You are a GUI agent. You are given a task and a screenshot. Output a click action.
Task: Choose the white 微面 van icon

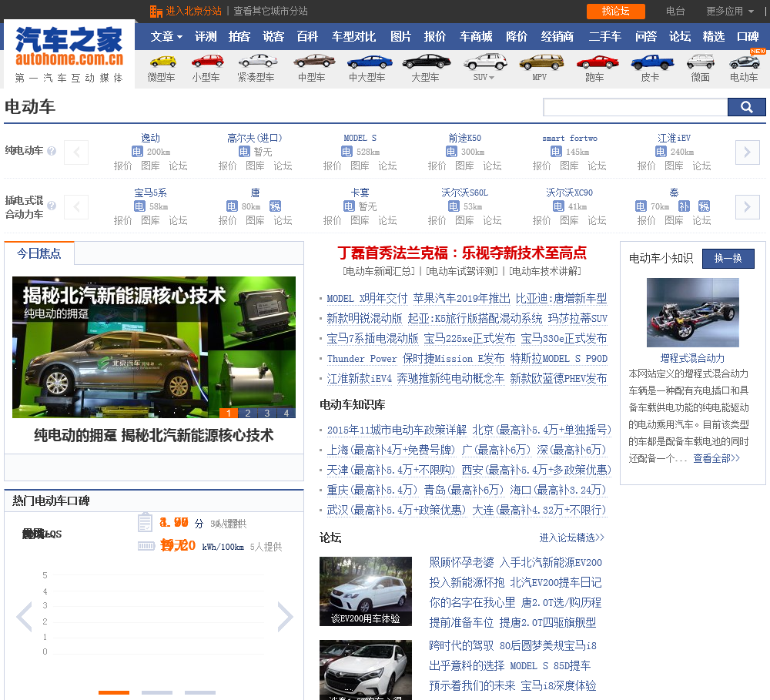coord(700,62)
